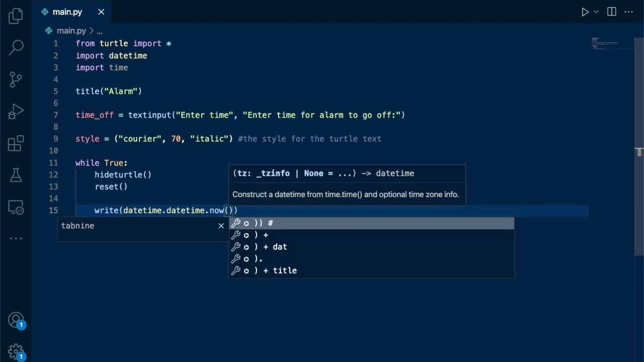
Task: Place cursor on 'import datetime' line
Action: coord(111,56)
